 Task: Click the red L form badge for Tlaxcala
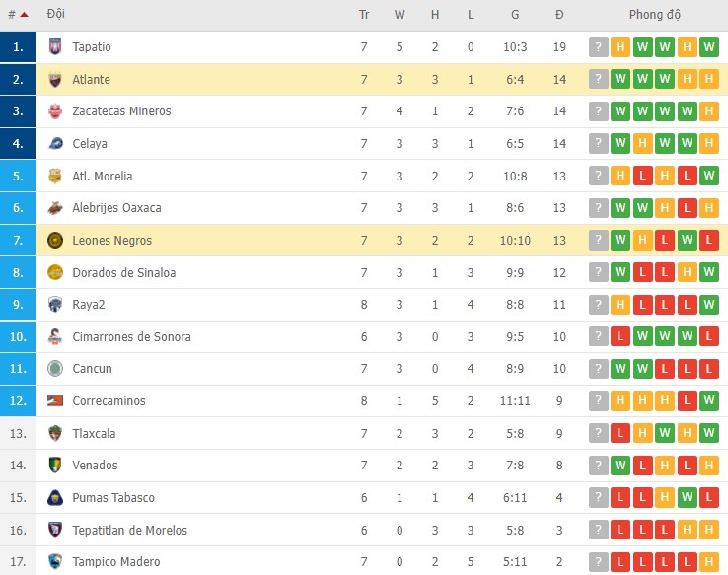tap(620, 434)
